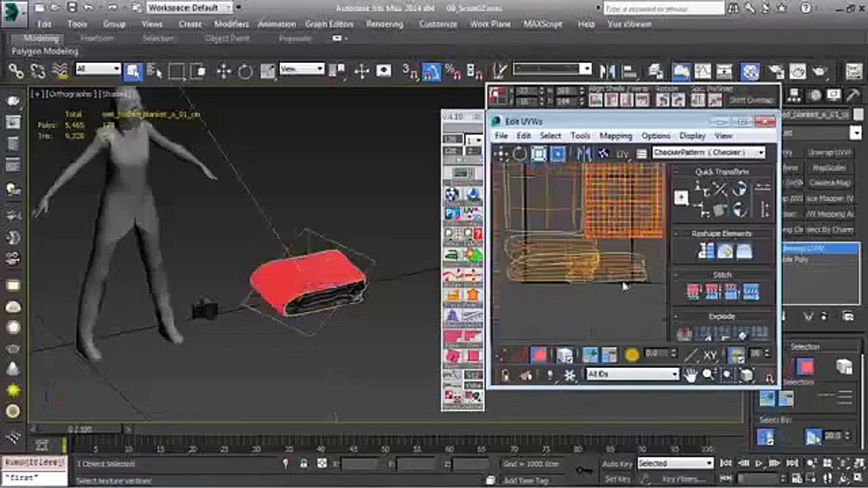Click the first Stitch rollout icon
868x488 pixels.
click(x=693, y=292)
